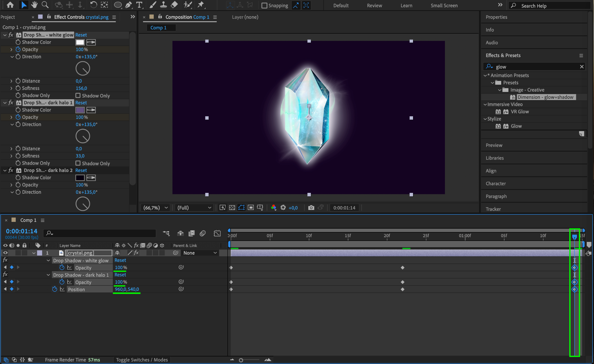Select the Hand tool

pyautogui.click(x=35, y=5)
